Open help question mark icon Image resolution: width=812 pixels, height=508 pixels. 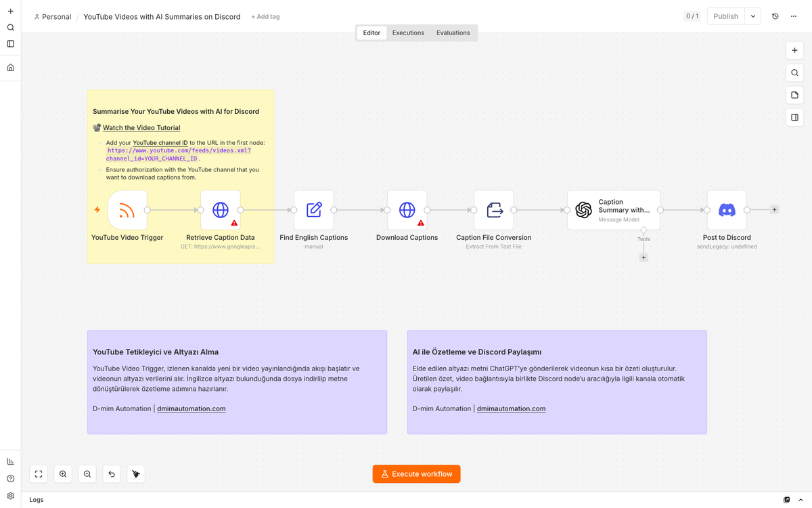(10, 479)
